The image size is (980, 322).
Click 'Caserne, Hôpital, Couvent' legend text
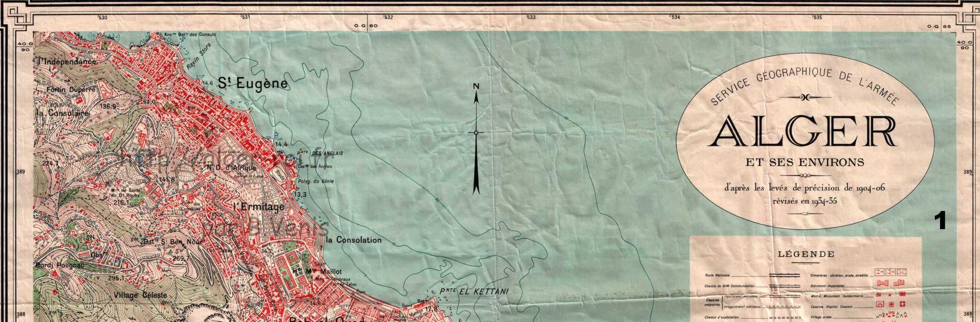coord(832,306)
